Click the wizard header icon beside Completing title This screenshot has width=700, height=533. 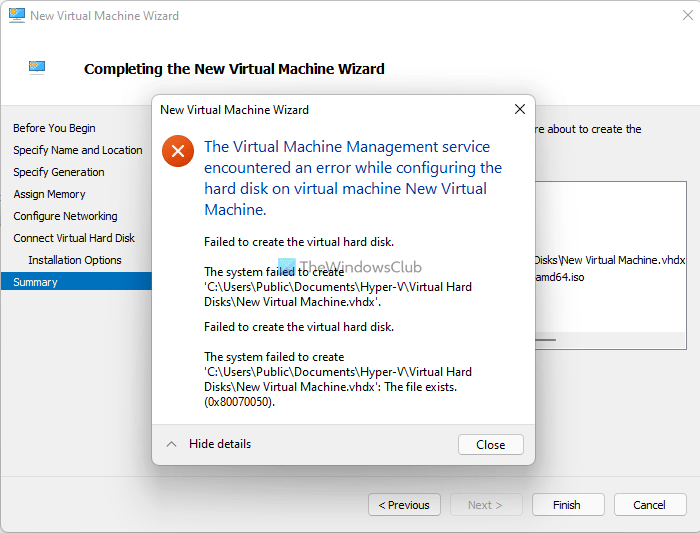point(38,68)
